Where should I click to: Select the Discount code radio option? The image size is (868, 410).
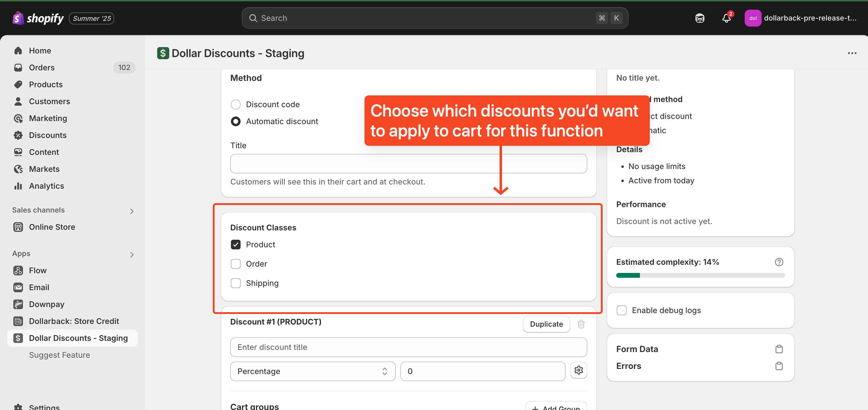point(235,104)
